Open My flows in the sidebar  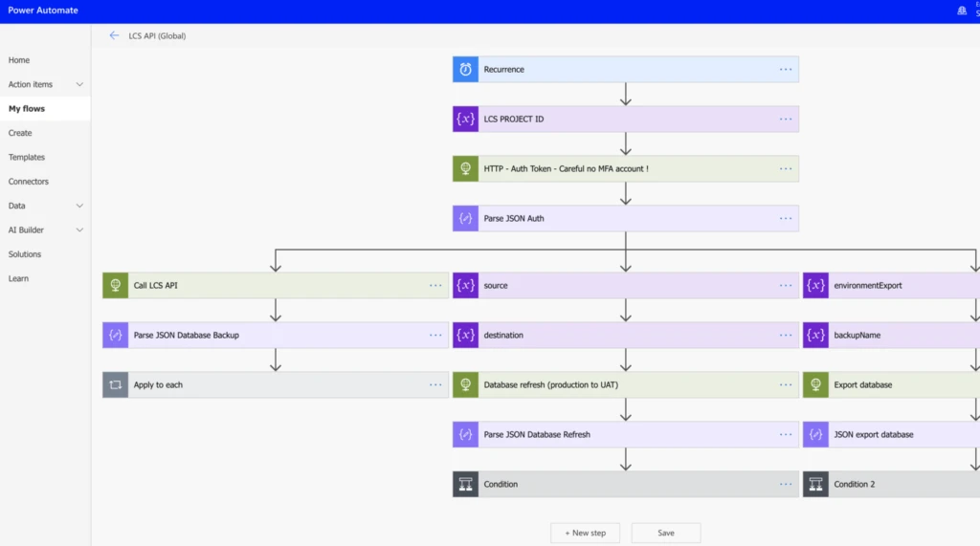pyautogui.click(x=27, y=109)
